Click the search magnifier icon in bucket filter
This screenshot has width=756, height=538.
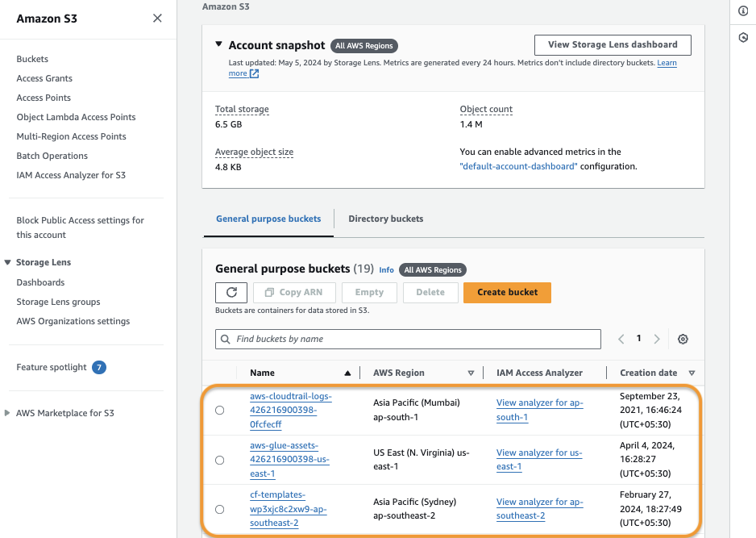[x=225, y=340]
